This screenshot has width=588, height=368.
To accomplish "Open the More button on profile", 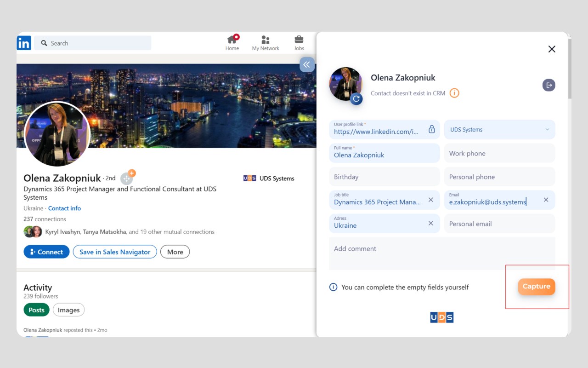I will (x=175, y=252).
